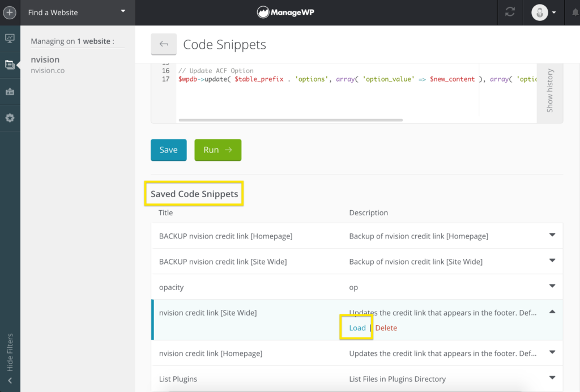580x392 pixels.
Task: Click BACKUP nvision credit link [Site Wide] title
Action: click(x=223, y=262)
